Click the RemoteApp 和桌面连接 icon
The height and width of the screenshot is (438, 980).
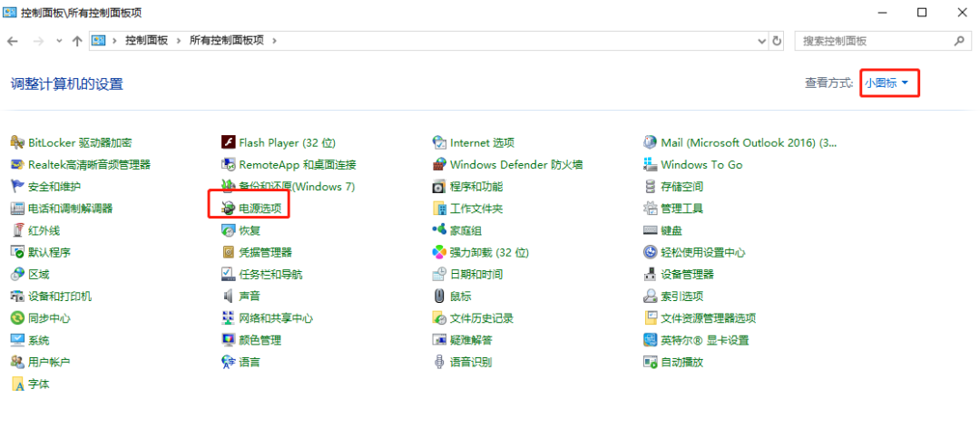tap(228, 165)
